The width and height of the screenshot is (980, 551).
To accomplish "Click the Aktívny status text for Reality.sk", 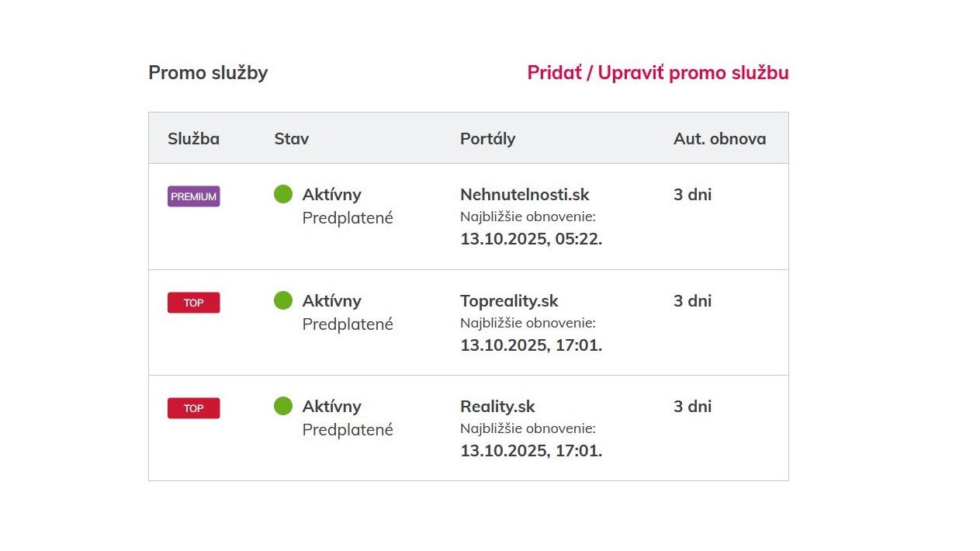I will click(x=331, y=407).
